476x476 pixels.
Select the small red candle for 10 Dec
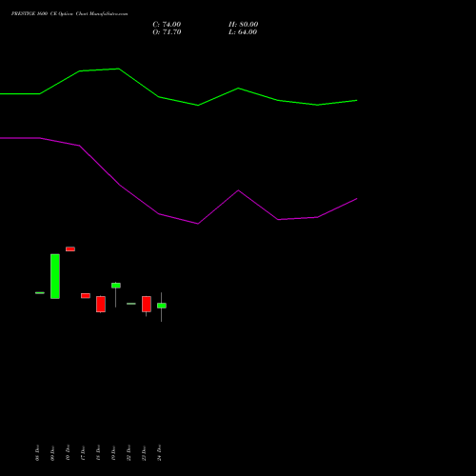(x=70, y=249)
